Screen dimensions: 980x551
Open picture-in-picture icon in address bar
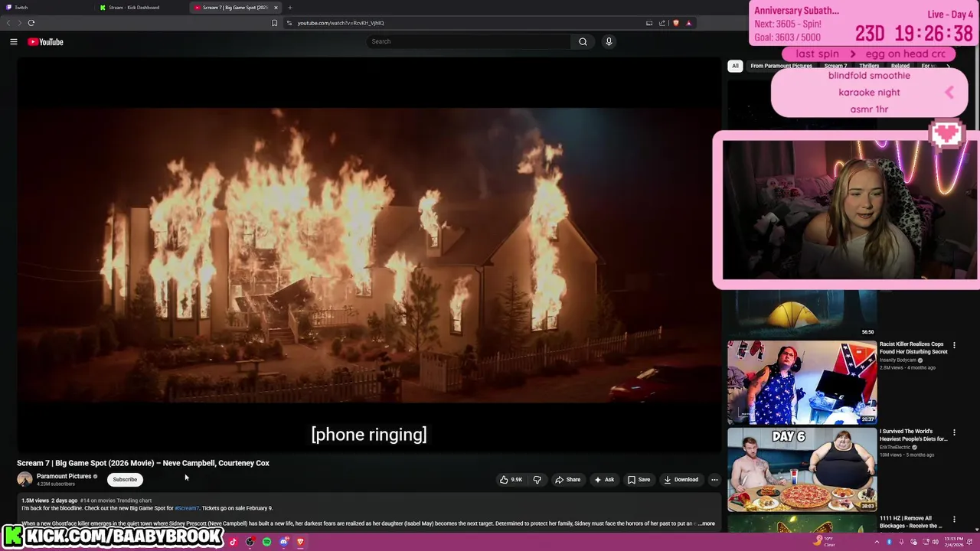coord(649,23)
